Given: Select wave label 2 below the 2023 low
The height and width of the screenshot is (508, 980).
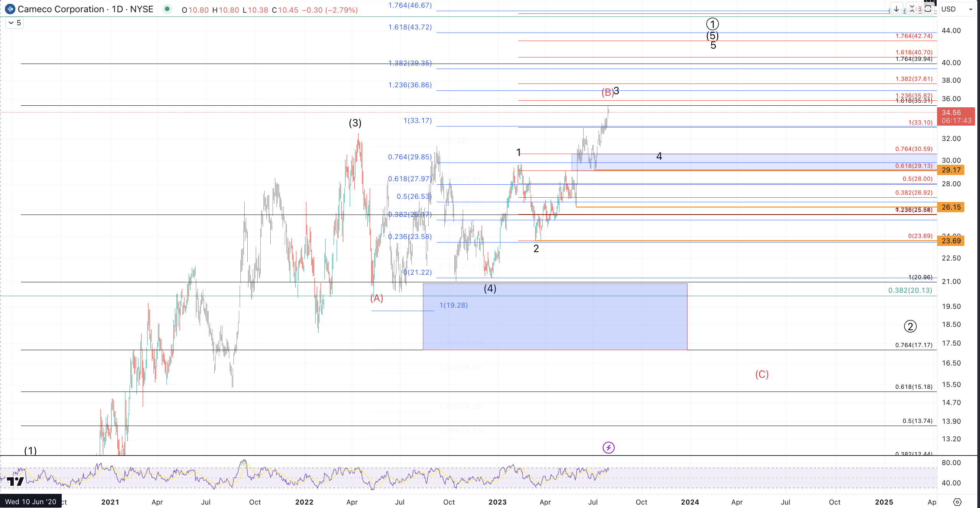Looking at the screenshot, I should pyautogui.click(x=536, y=249).
